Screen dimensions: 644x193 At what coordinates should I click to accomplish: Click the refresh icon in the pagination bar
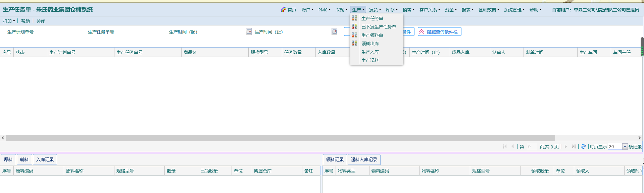[x=583, y=146]
